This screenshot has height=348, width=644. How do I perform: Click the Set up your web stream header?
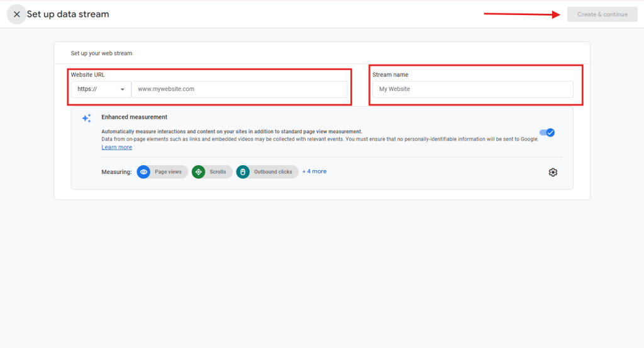pos(101,53)
